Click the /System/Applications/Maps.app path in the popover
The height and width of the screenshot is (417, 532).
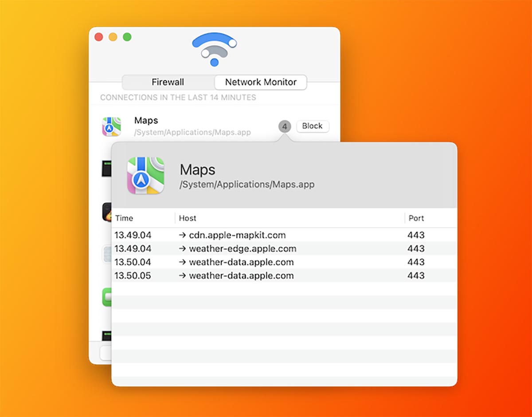click(247, 185)
